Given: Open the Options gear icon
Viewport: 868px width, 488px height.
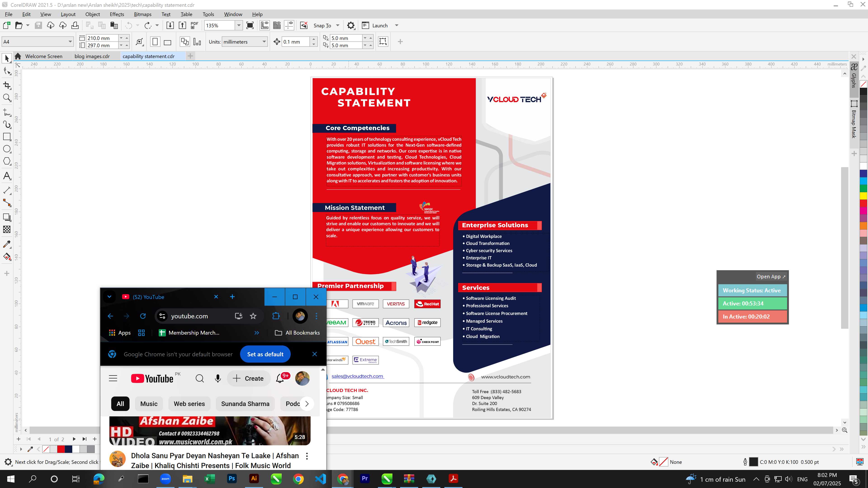Looking at the screenshot, I should coord(351,25).
